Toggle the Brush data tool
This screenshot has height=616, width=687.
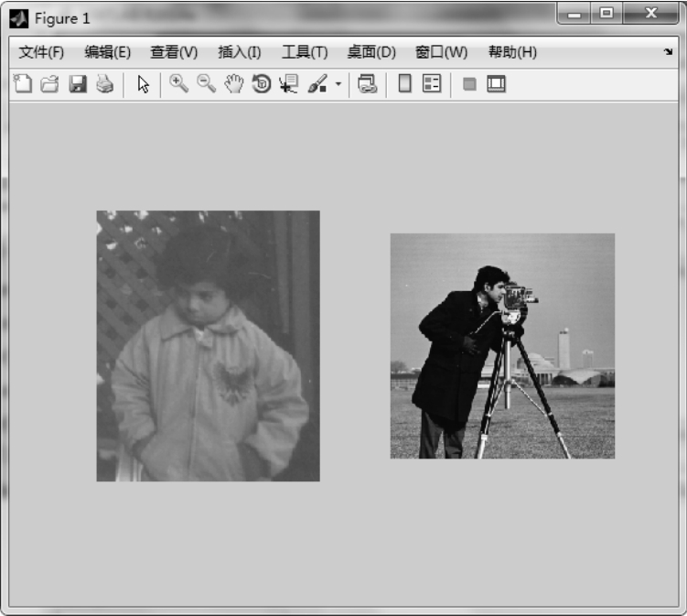[x=317, y=84]
